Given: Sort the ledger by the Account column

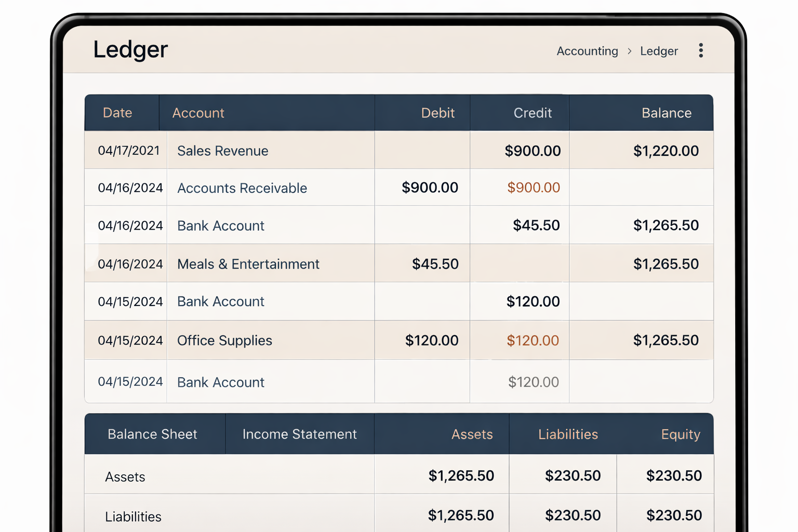Looking at the screenshot, I should (198, 113).
